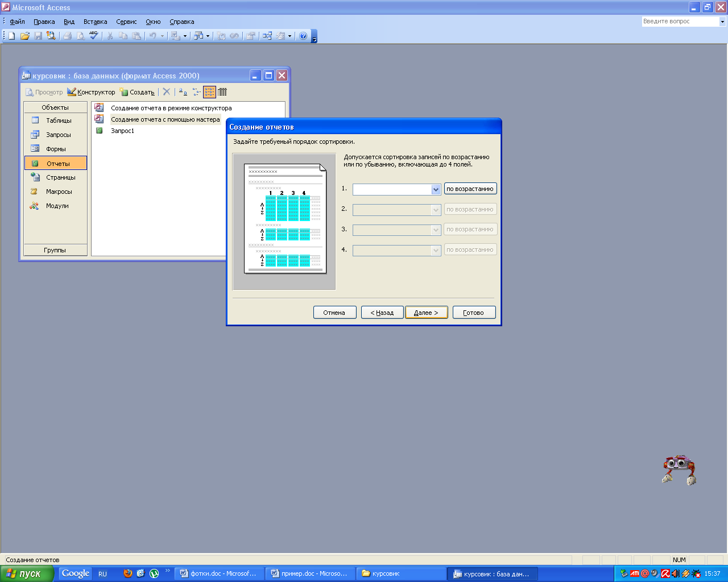Switch database window to details table view
This screenshot has height=582, width=728.
[222, 92]
